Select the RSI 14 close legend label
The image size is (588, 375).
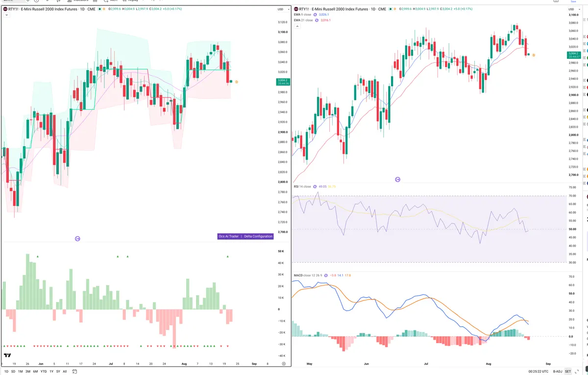[302, 186]
